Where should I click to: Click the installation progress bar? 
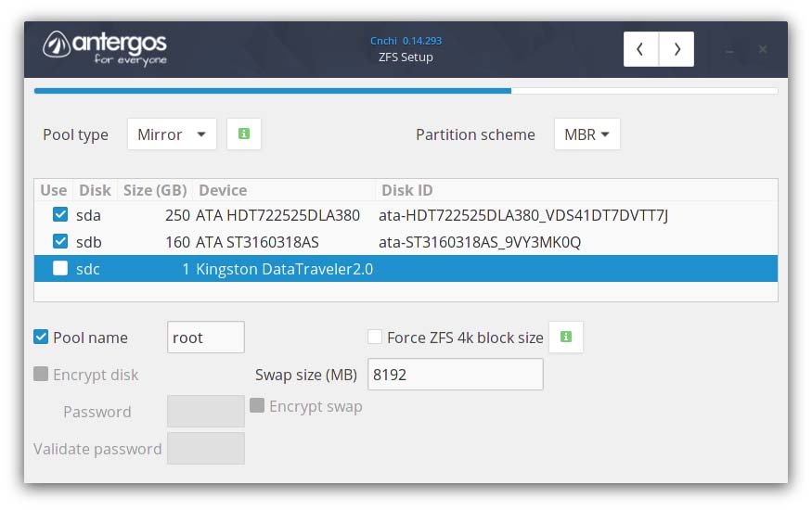pyautogui.click(x=406, y=91)
